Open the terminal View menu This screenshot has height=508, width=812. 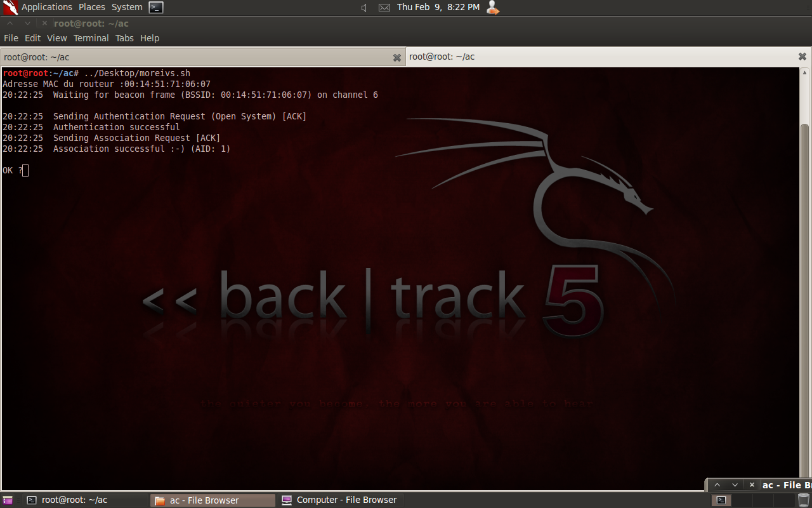56,38
